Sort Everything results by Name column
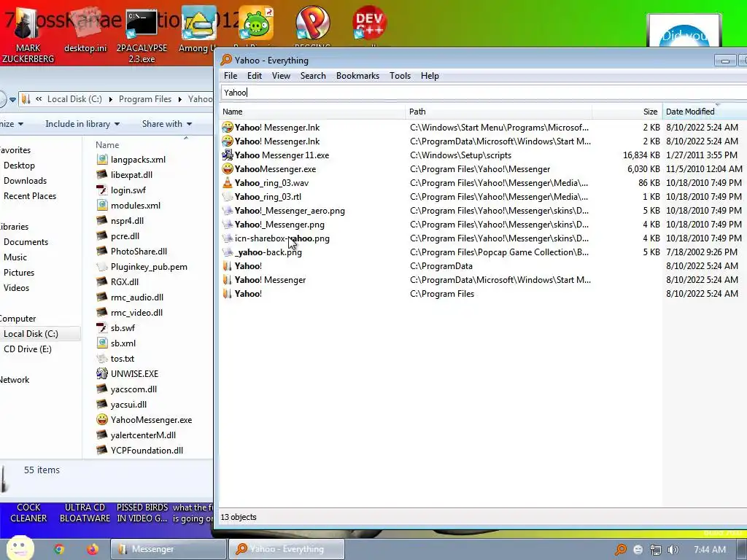This screenshot has width=747, height=560. click(x=312, y=112)
